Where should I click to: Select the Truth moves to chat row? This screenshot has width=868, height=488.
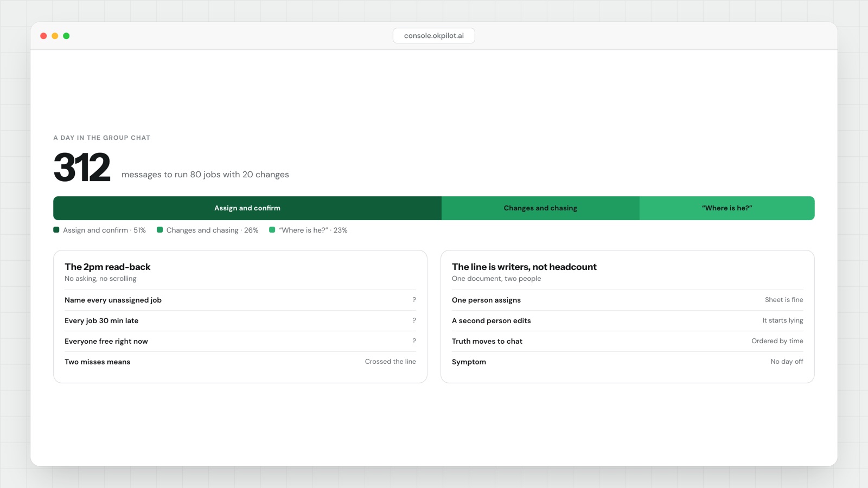[x=628, y=341]
